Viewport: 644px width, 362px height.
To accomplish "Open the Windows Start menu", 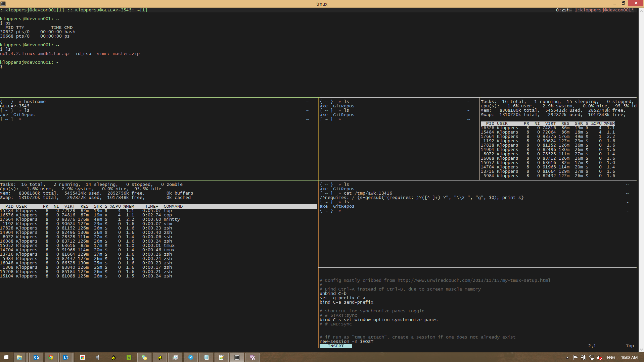I will click(6, 357).
